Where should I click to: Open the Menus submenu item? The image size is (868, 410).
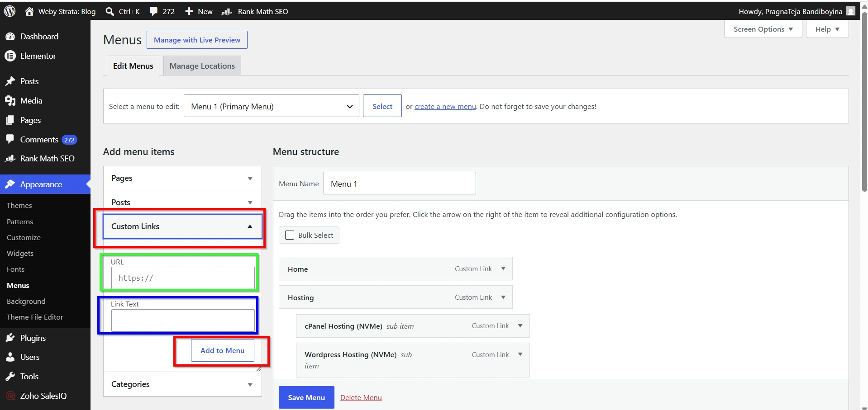[18, 285]
